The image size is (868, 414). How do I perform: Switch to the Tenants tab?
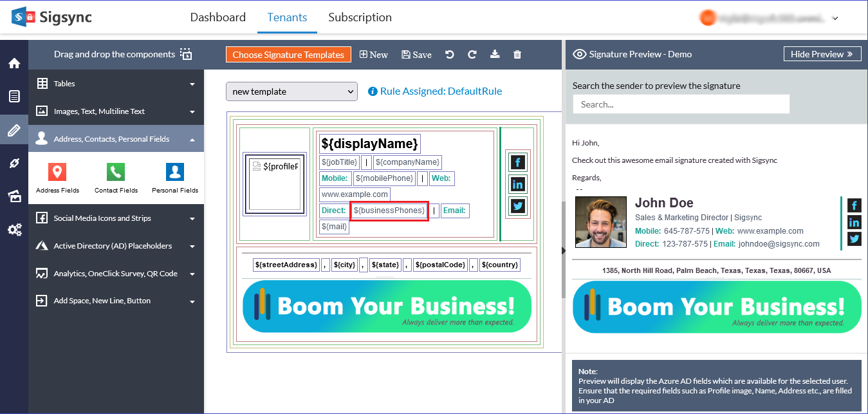pyautogui.click(x=287, y=17)
